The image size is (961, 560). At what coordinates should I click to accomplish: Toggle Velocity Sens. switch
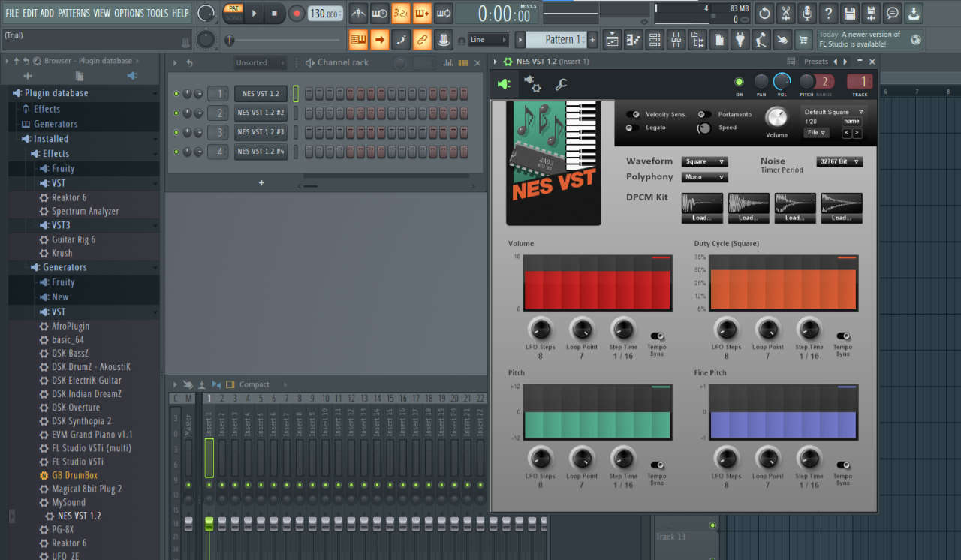pos(633,115)
